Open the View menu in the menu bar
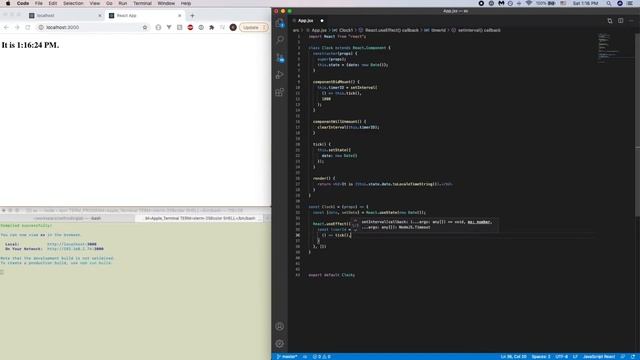 click(95, 3)
